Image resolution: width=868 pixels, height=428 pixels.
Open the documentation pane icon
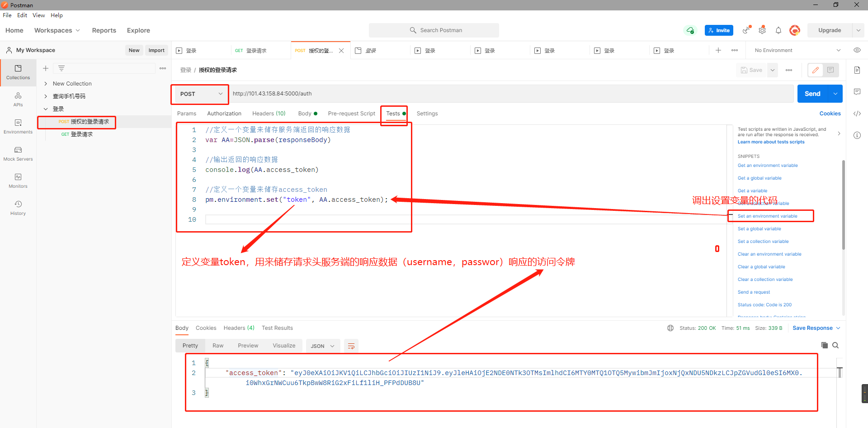pos(857,70)
